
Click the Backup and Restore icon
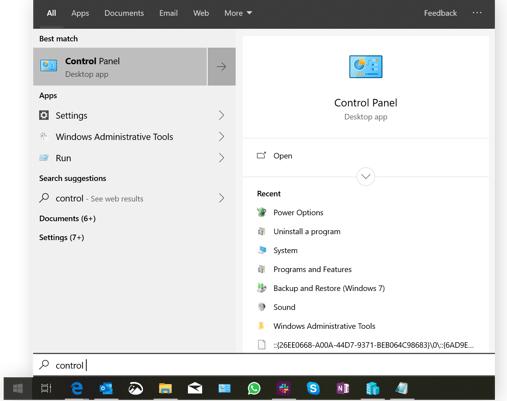click(262, 288)
